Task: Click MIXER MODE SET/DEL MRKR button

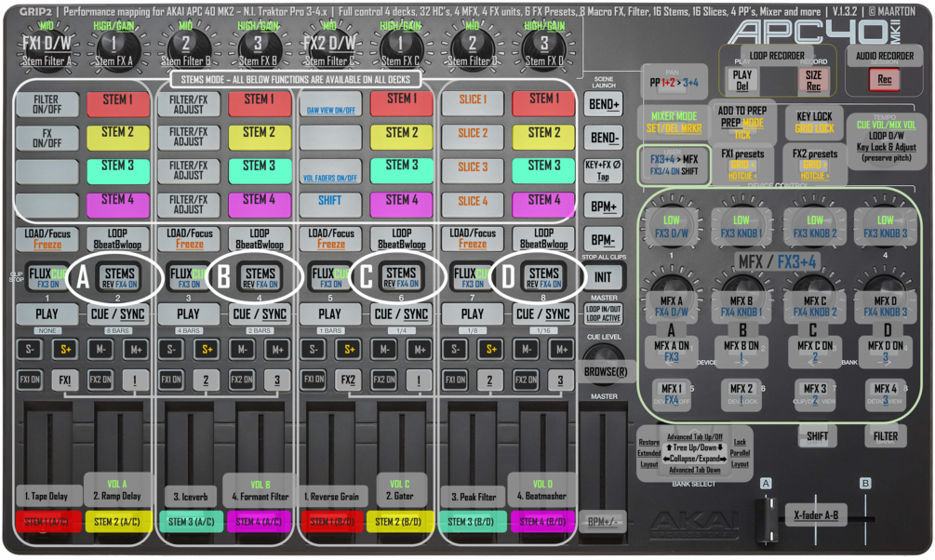Action: tap(674, 122)
